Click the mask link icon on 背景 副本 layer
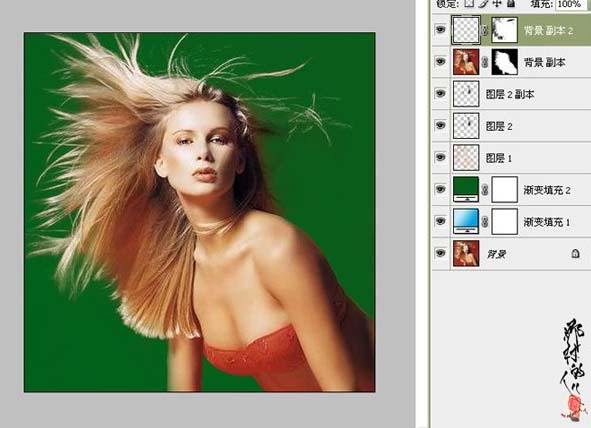The height and width of the screenshot is (428, 591). tap(485, 62)
